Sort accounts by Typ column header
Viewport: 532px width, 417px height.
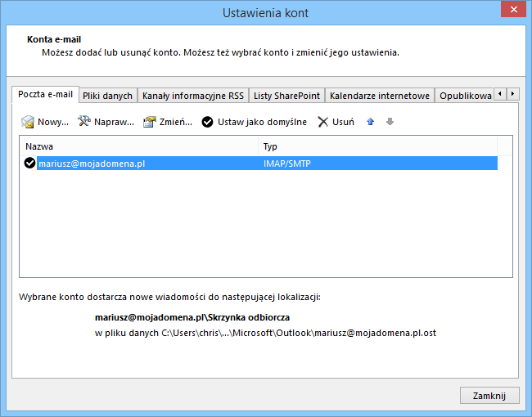point(376,146)
